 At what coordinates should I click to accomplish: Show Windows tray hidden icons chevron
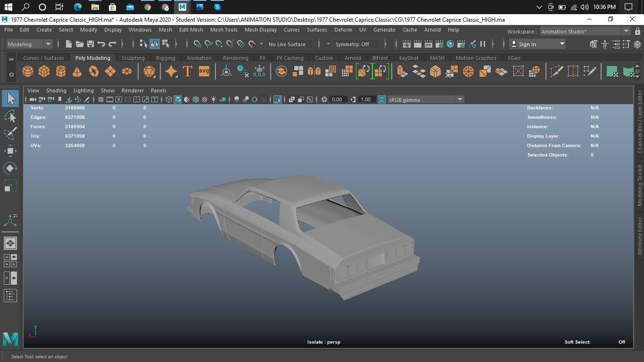[x=539, y=7]
